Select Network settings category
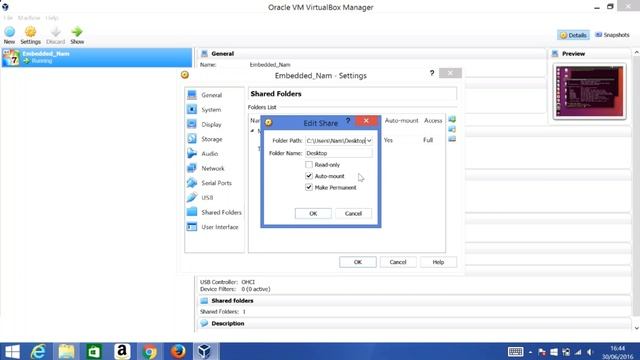The width and height of the screenshot is (640, 360). click(x=213, y=169)
